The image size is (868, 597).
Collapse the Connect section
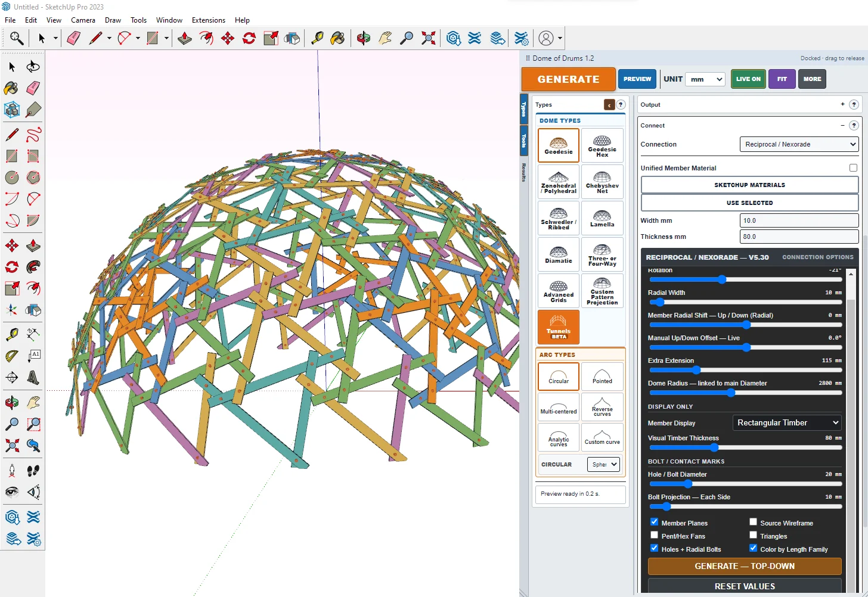click(842, 126)
